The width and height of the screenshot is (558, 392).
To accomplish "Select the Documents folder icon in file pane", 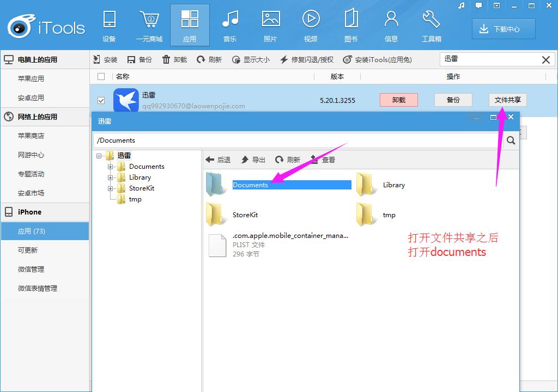I will point(216,185).
